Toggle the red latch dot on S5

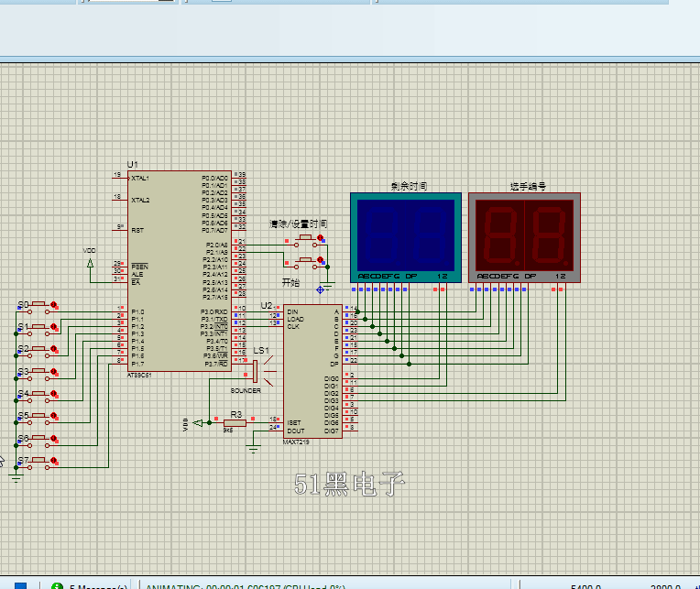(53, 416)
